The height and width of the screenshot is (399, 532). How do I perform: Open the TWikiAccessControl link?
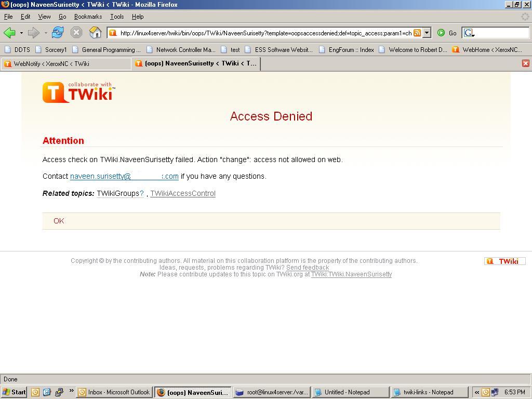tap(182, 193)
